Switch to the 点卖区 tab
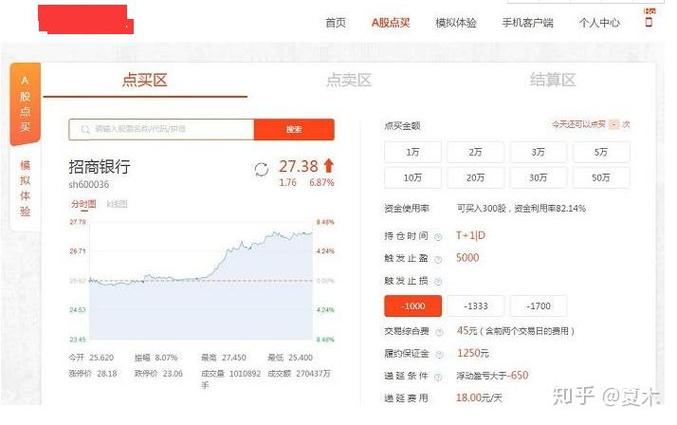The width and height of the screenshot is (677, 425). coord(349,80)
